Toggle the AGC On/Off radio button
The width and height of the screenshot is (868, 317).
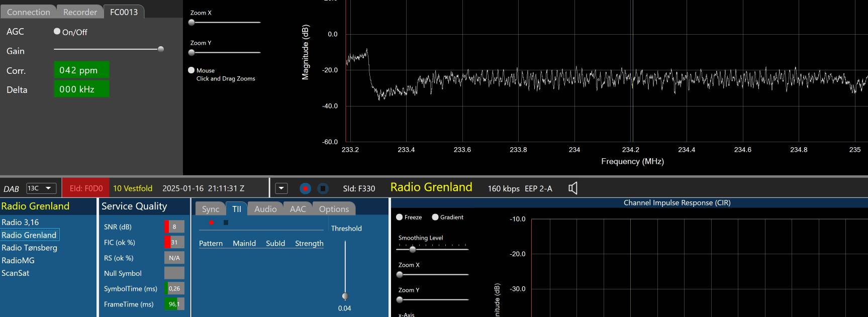click(57, 32)
